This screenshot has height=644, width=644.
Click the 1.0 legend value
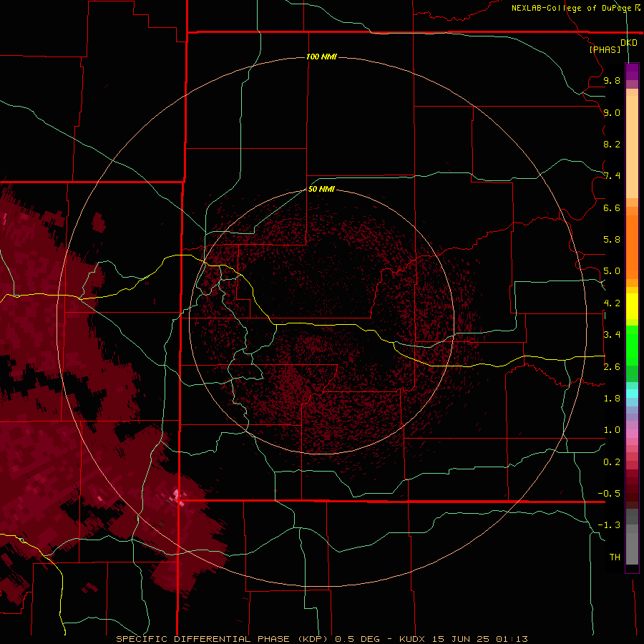click(x=612, y=430)
